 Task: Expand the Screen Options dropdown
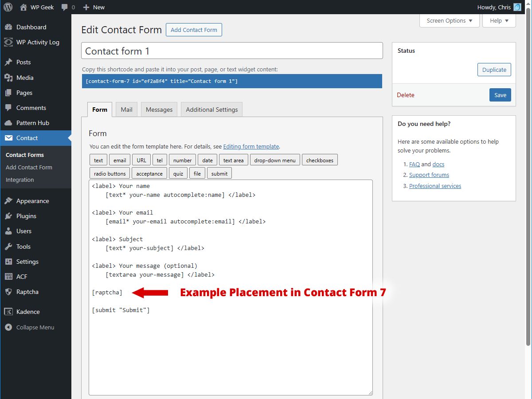click(449, 21)
